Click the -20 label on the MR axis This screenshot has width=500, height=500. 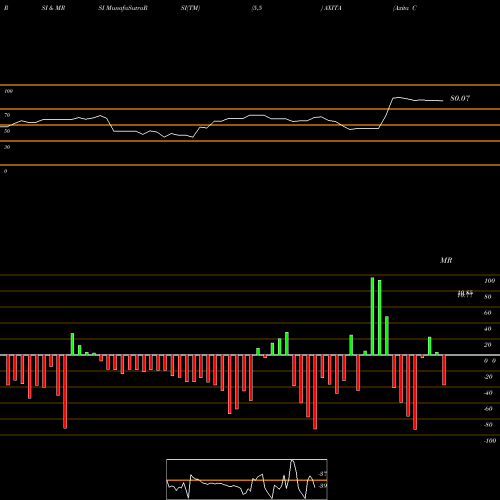488,377
